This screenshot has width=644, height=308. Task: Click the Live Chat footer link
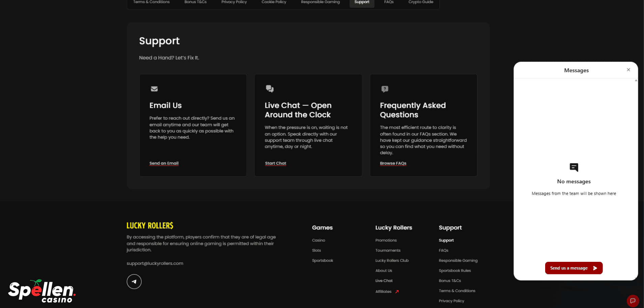pos(384,281)
